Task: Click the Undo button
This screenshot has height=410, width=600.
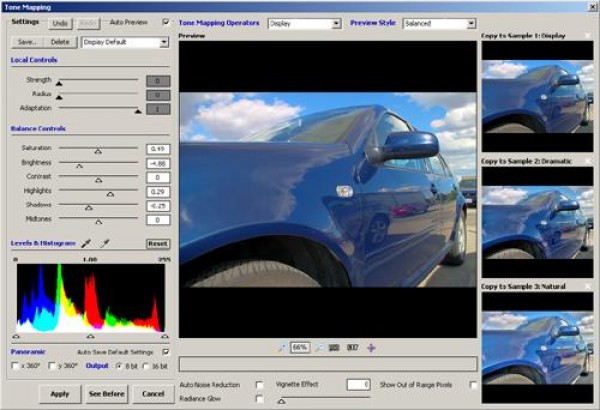Action: pos(59,21)
